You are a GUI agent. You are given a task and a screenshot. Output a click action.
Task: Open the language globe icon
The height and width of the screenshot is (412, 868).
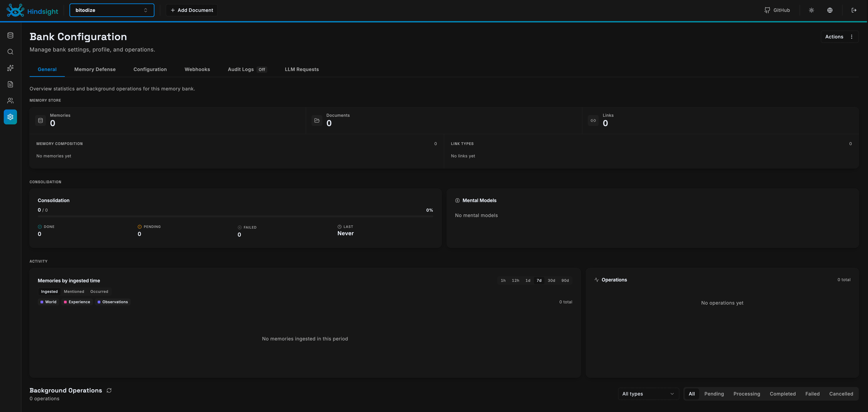pos(830,10)
